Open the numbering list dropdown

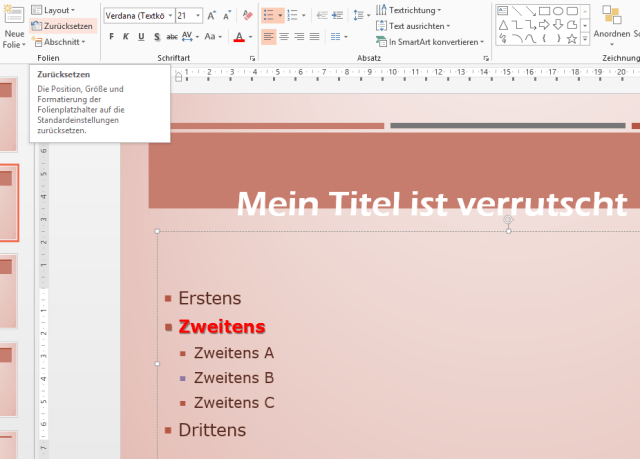click(x=304, y=16)
